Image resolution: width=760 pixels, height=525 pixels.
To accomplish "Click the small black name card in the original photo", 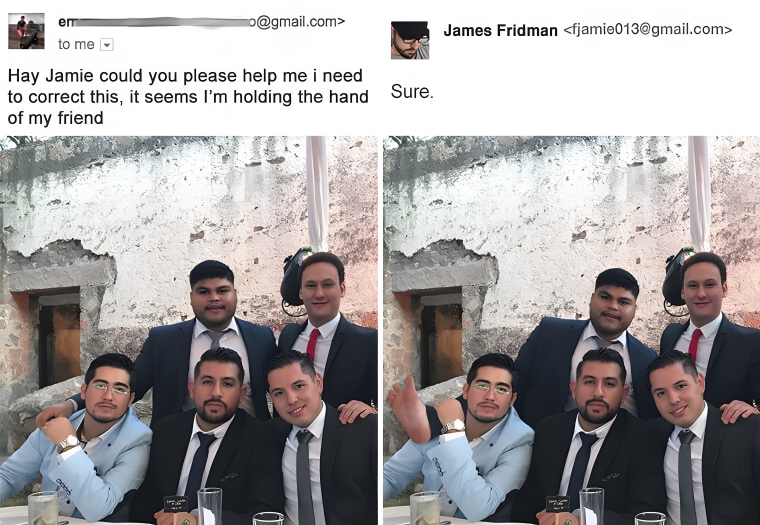I will (175, 504).
